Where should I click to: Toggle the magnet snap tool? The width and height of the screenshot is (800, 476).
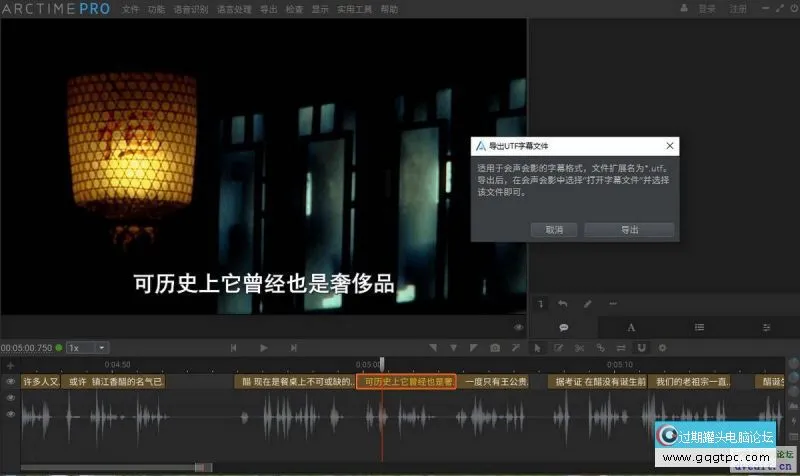point(641,347)
